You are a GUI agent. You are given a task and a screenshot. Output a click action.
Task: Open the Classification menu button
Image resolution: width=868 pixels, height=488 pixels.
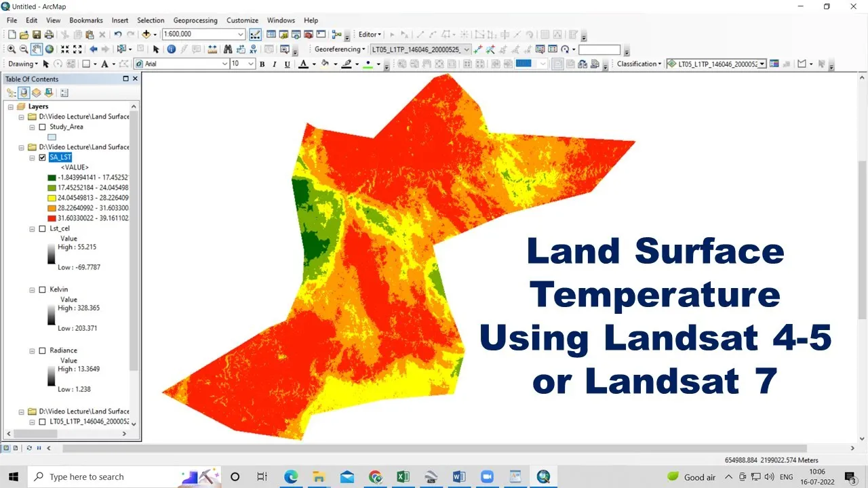[x=638, y=64]
